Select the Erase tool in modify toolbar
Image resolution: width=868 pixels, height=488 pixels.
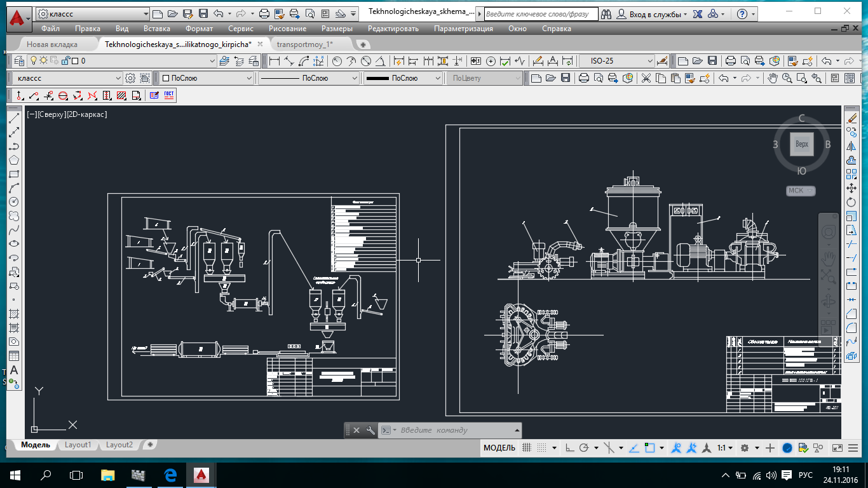[x=852, y=118]
